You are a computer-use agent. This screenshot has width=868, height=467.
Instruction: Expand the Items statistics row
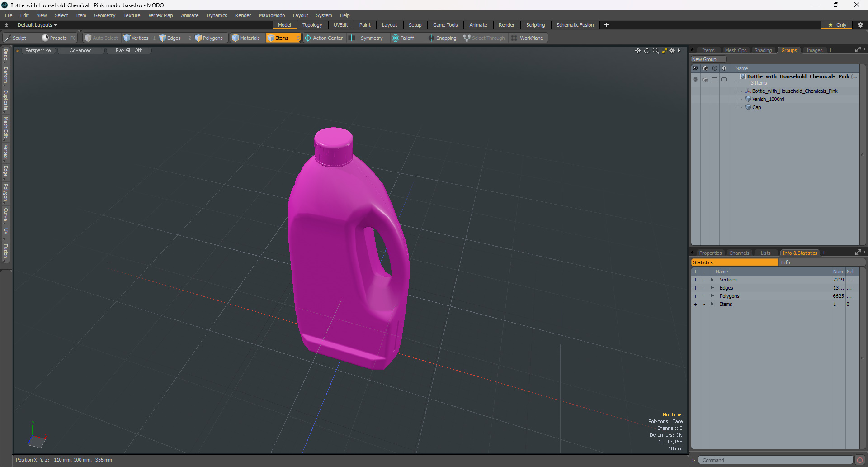[712, 305]
